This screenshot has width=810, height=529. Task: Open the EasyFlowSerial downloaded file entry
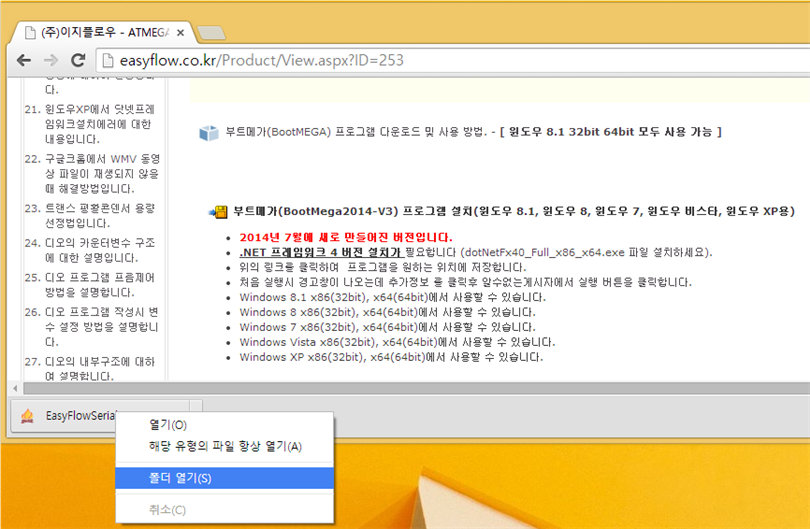100,416
